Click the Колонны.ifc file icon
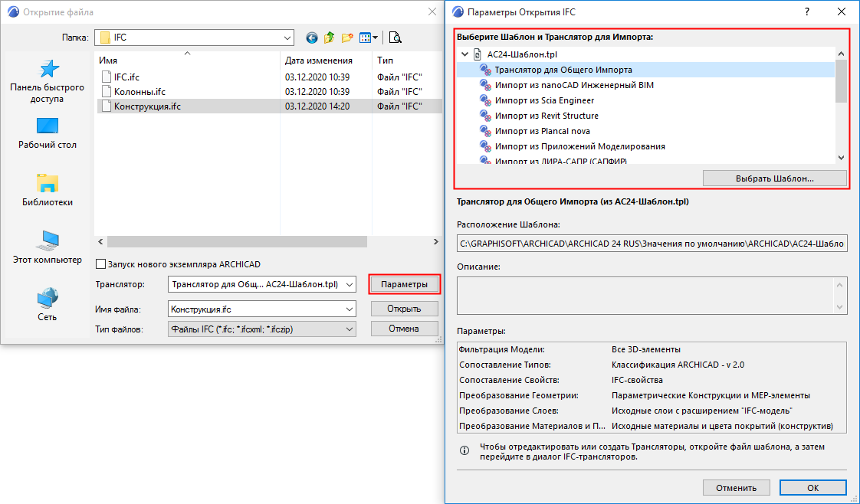 click(x=107, y=91)
